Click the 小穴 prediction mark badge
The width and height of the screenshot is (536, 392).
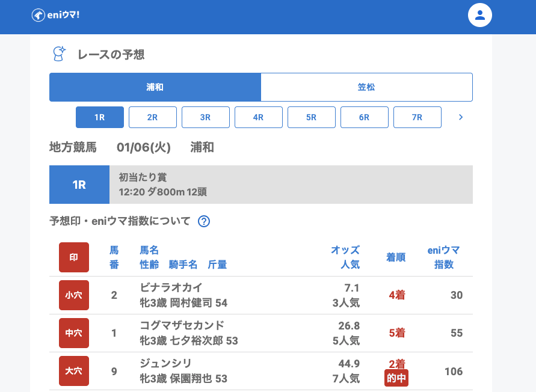click(x=74, y=295)
